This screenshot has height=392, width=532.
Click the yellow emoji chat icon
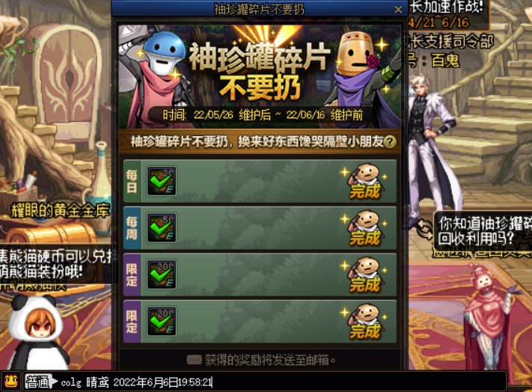click(11, 382)
